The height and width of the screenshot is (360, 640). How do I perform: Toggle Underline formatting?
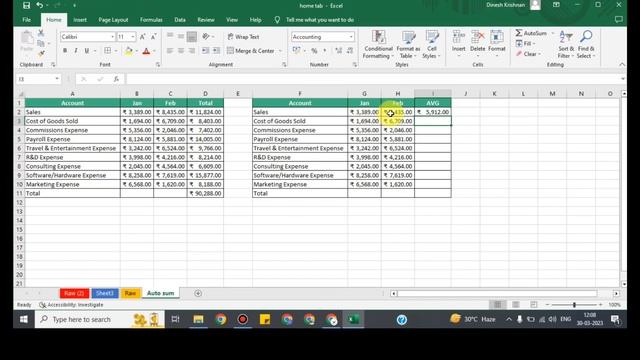[87, 51]
